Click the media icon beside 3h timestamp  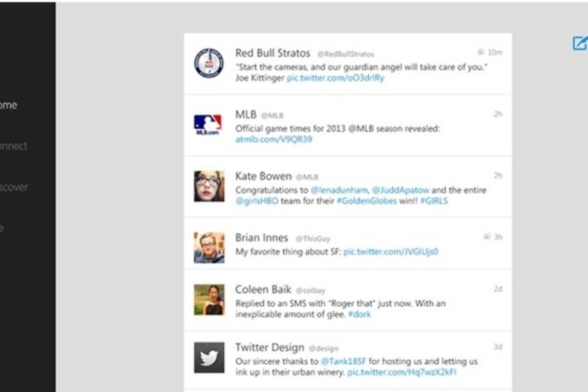[x=487, y=237]
